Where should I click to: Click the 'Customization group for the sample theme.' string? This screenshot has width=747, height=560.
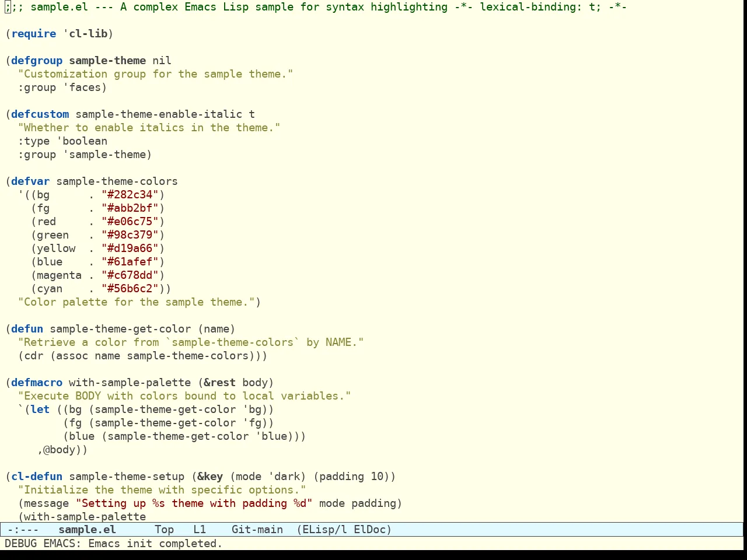[x=155, y=74]
